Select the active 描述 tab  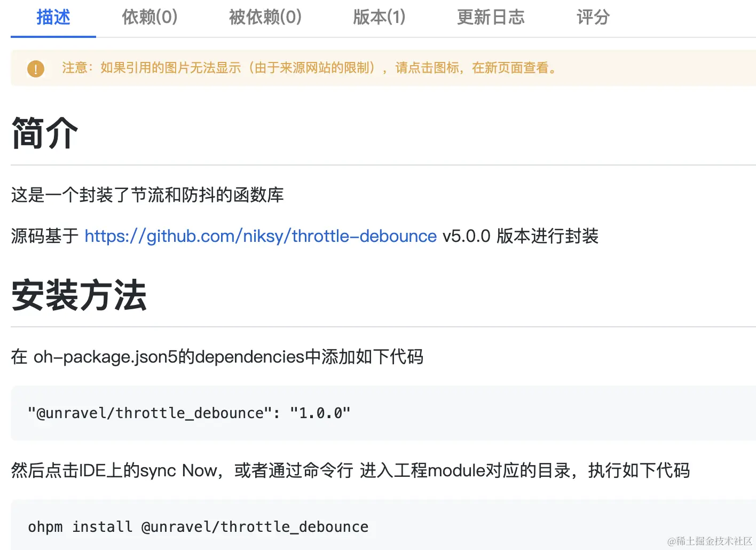(53, 17)
